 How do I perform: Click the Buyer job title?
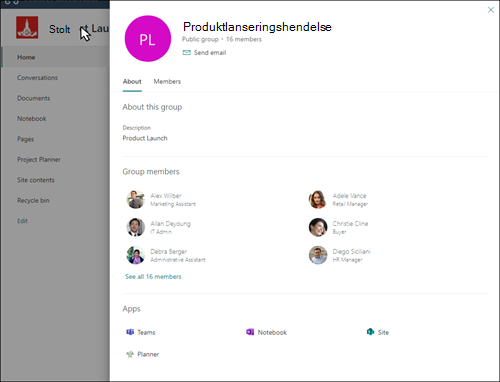(x=339, y=232)
